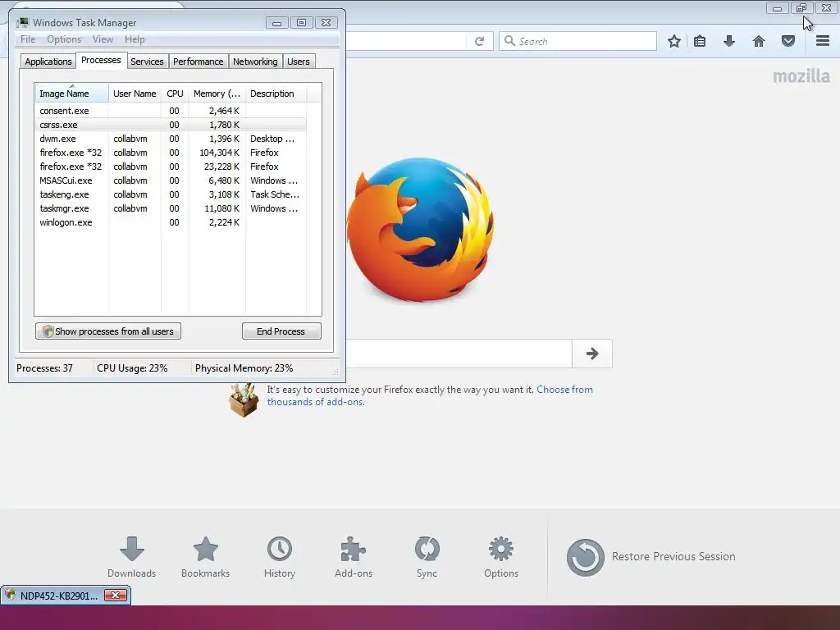Switch to the Performance tab
This screenshot has height=630, width=840.
(x=199, y=62)
